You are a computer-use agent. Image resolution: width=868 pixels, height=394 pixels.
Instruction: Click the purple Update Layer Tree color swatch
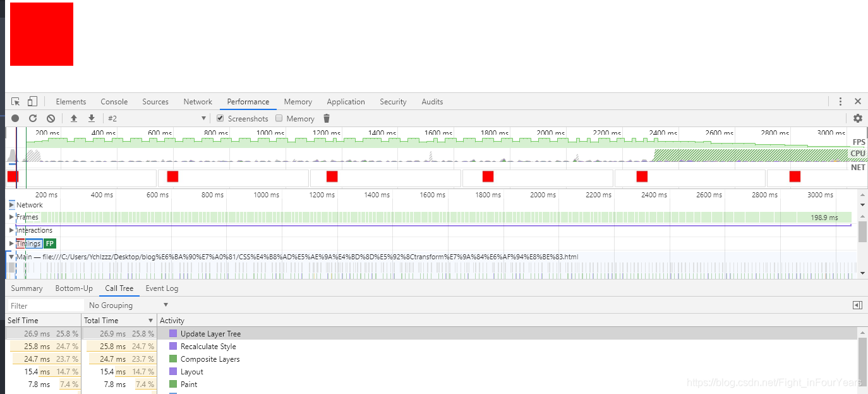173,333
